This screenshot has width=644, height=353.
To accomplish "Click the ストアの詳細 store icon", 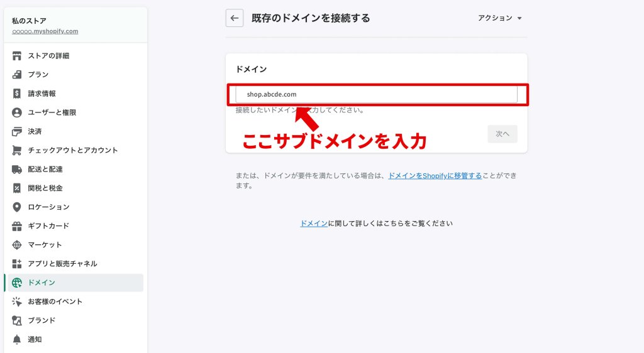I will [17, 56].
